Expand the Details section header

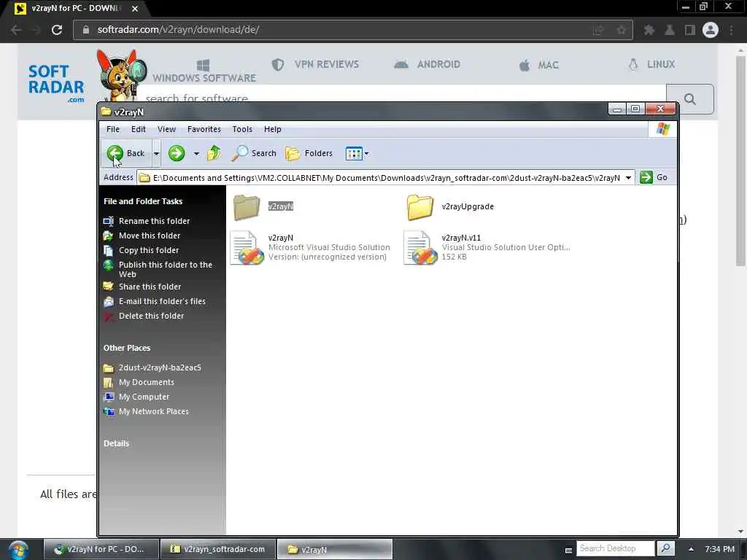(x=116, y=443)
